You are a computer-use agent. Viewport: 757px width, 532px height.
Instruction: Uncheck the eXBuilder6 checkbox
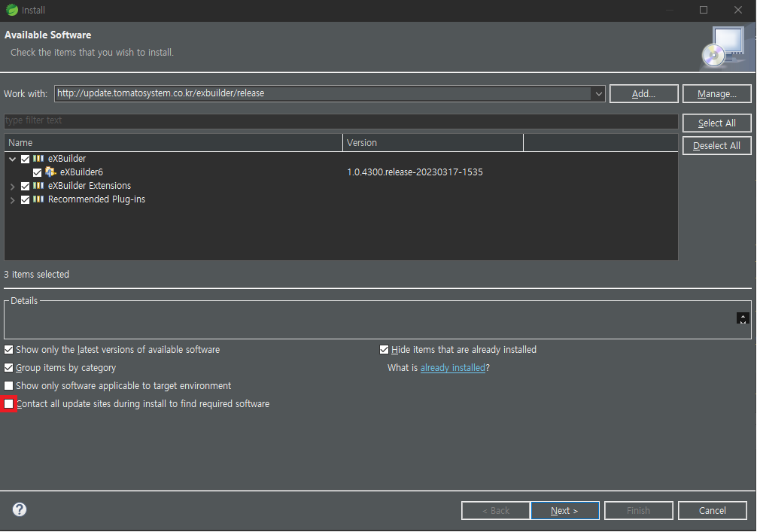[x=37, y=172]
